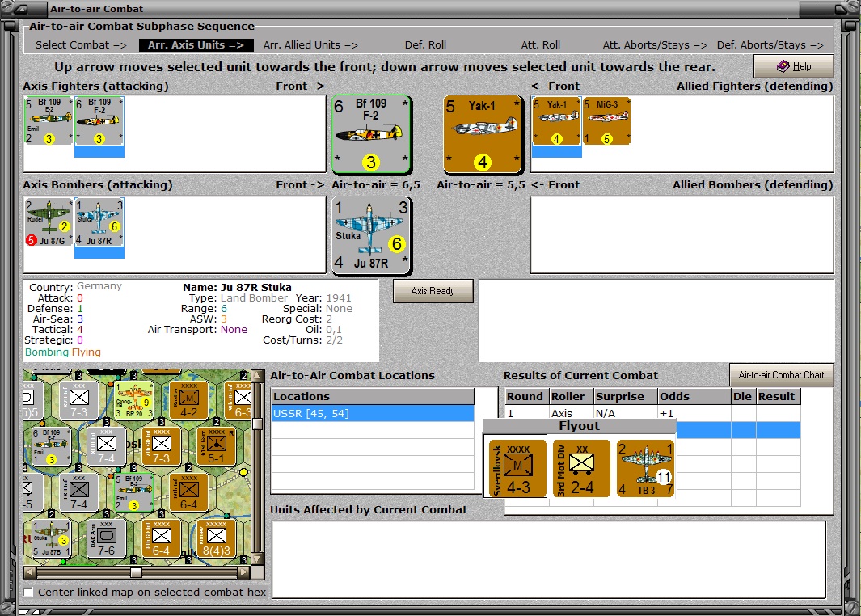861x616 pixels.
Task: Select the small Ju 87R Stuka counter
Action: [99, 222]
